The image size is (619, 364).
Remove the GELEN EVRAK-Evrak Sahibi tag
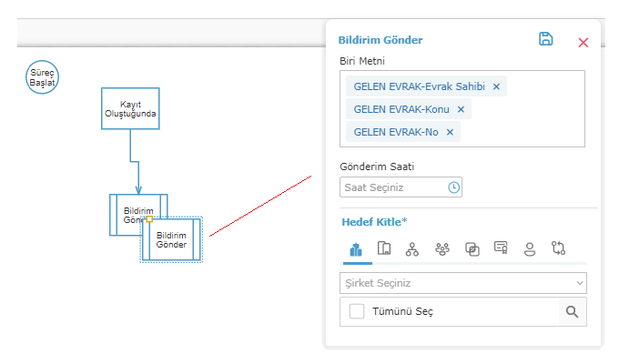[496, 86]
